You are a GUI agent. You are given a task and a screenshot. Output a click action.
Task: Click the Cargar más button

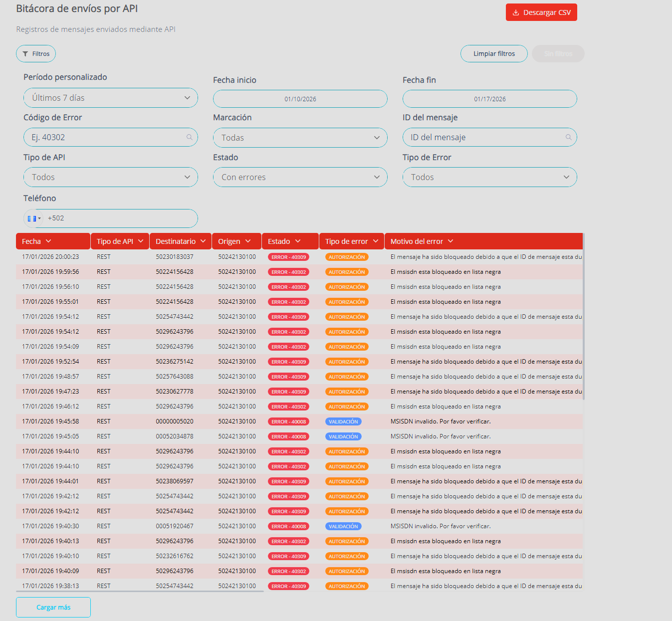[x=53, y=607]
